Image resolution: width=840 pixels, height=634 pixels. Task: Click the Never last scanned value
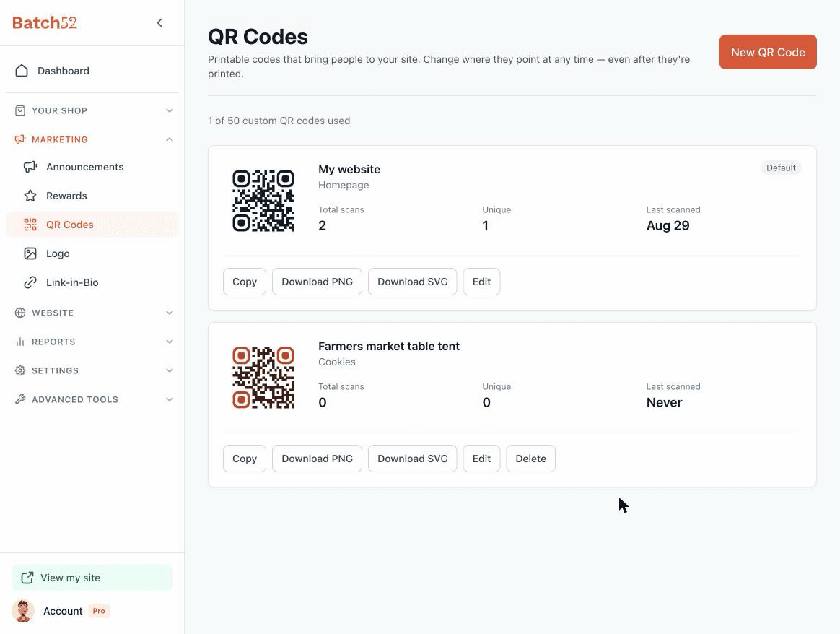(x=665, y=402)
